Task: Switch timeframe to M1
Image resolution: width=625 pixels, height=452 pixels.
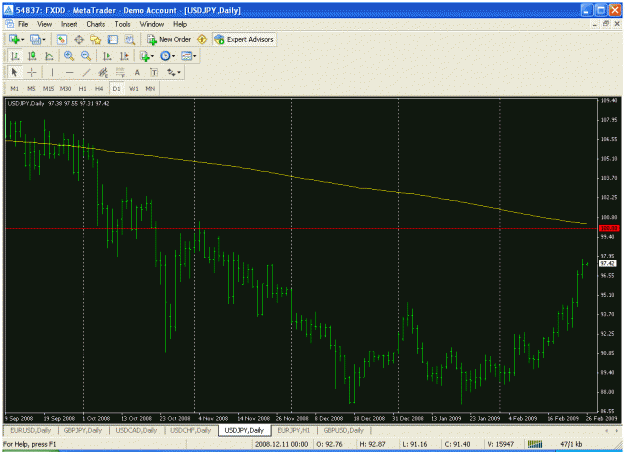Action: (x=14, y=88)
